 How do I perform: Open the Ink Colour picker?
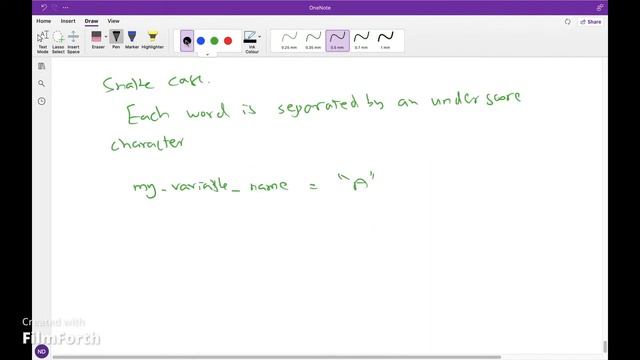[x=252, y=42]
